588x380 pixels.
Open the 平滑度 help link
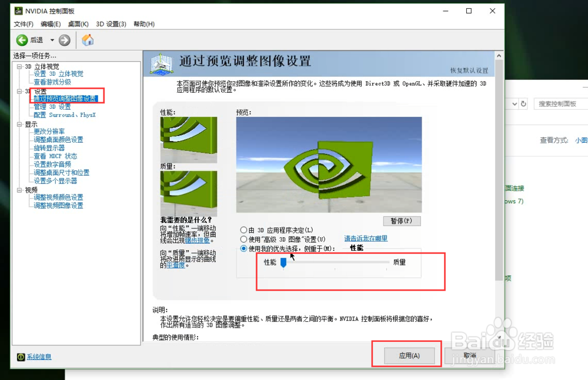(x=175, y=265)
